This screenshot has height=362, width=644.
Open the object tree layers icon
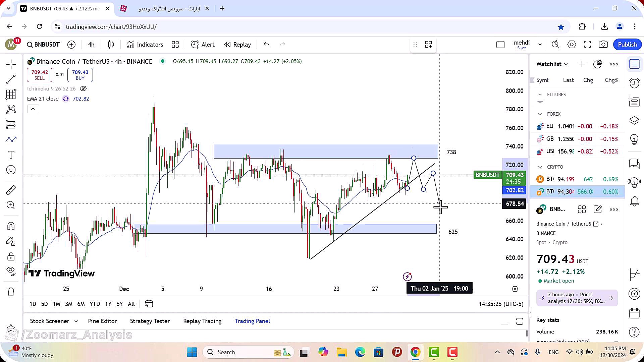(x=634, y=120)
